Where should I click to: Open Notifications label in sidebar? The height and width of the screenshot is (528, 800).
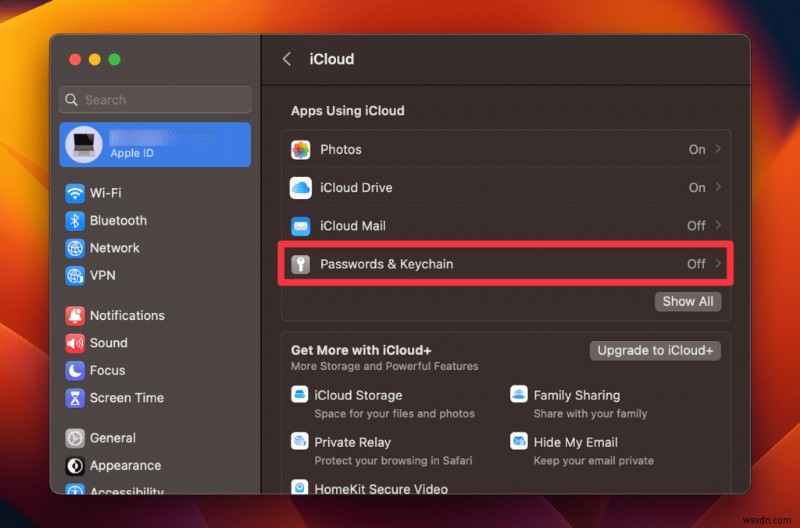coord(127,316)
